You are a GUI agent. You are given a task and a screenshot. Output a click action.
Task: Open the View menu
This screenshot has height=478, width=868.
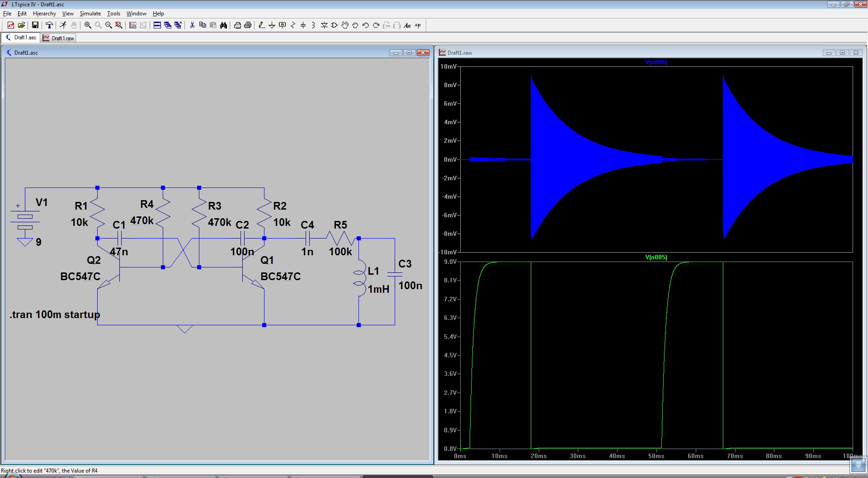tap(68, 14)
